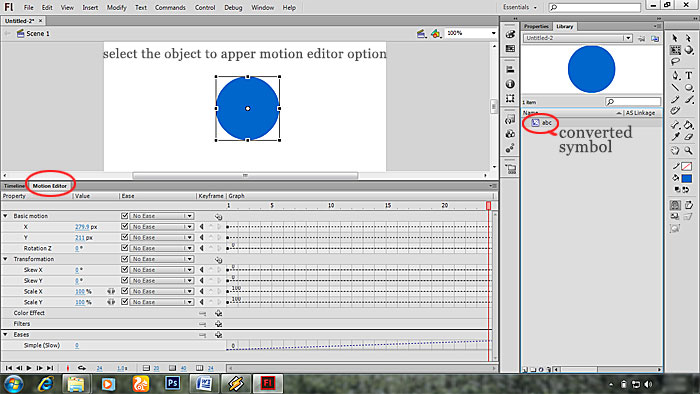Select the 3D Rotation tool
Viewport: 700px width, 394px height.
tap(689, 50)
